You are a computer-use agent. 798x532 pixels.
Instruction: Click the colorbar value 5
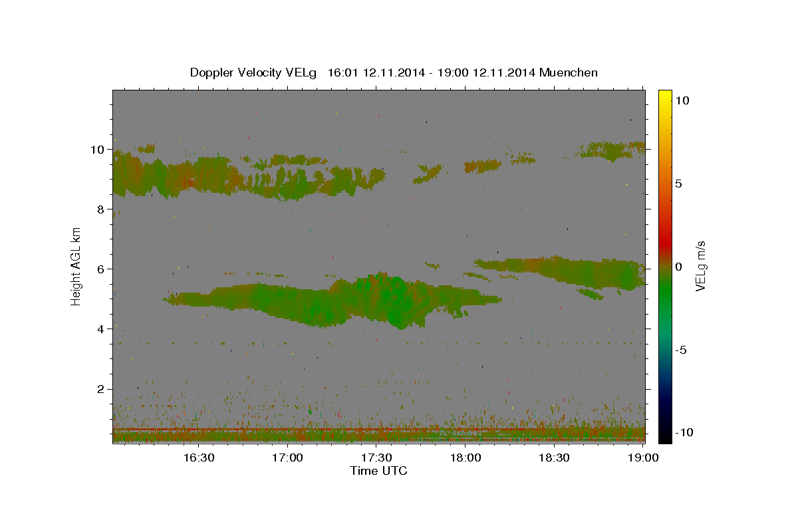tap(678, 184)
